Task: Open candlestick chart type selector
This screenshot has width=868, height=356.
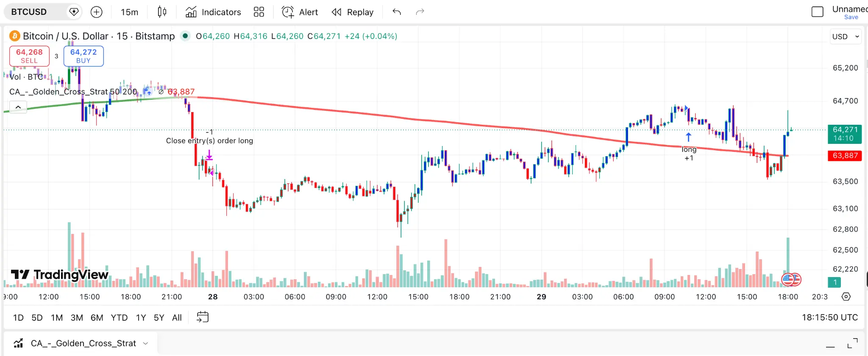Action: [x=162, y=12]
